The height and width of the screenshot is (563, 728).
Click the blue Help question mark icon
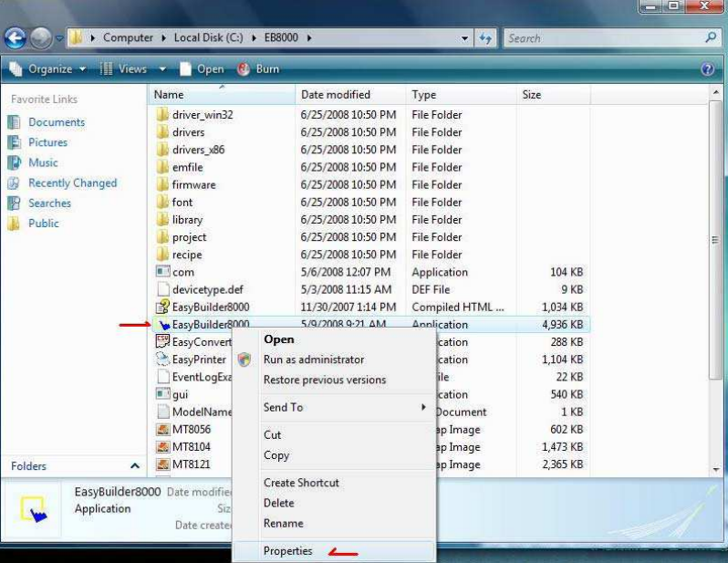pyautogui.click(x=707, y=69)
